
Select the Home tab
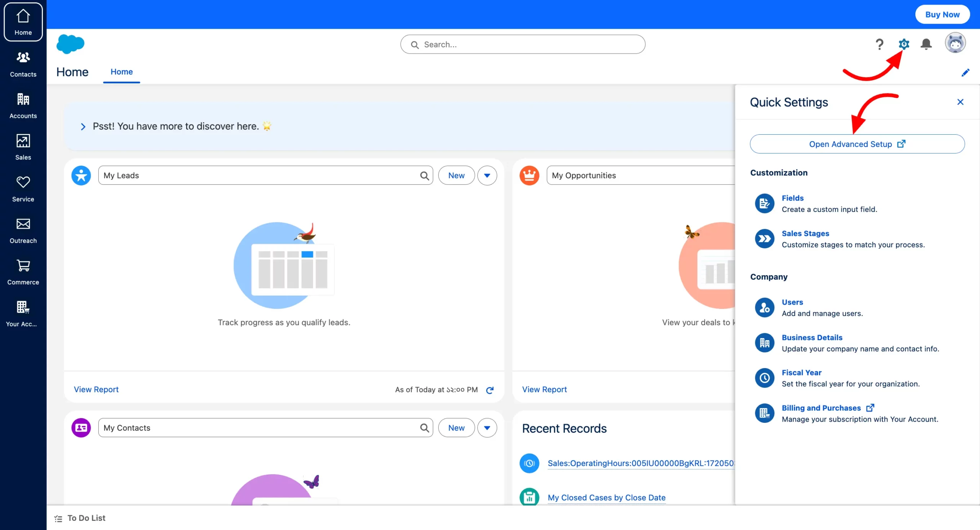[x=121, y=72]
